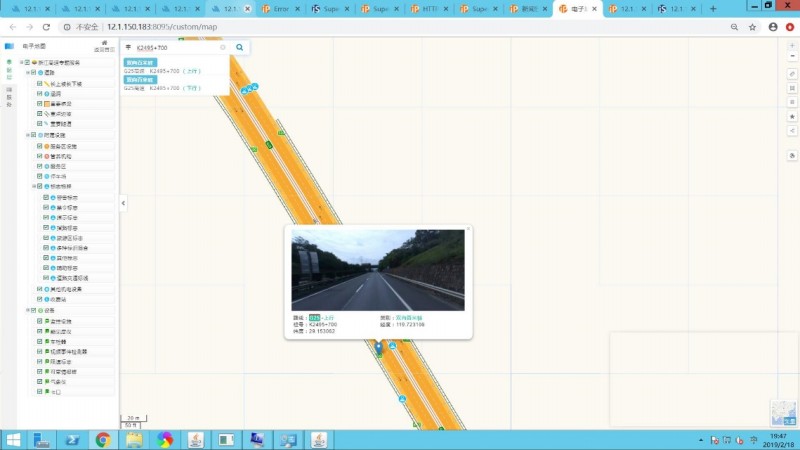Viewport: 800px width, 450px height.
Task: Open the minimap thumbnail at map corner
Action: click(783, 413)
